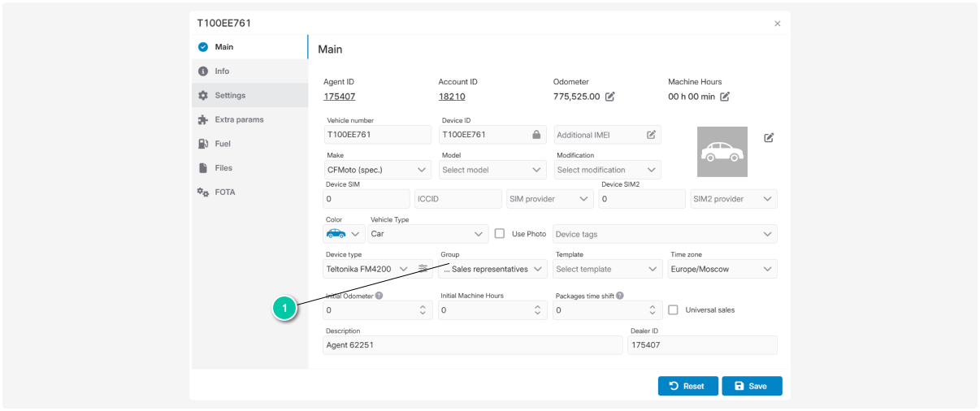This screenshot has height=411, width=980.
Task: Click the device type settings sliders icon
Action: pos(423,269)
